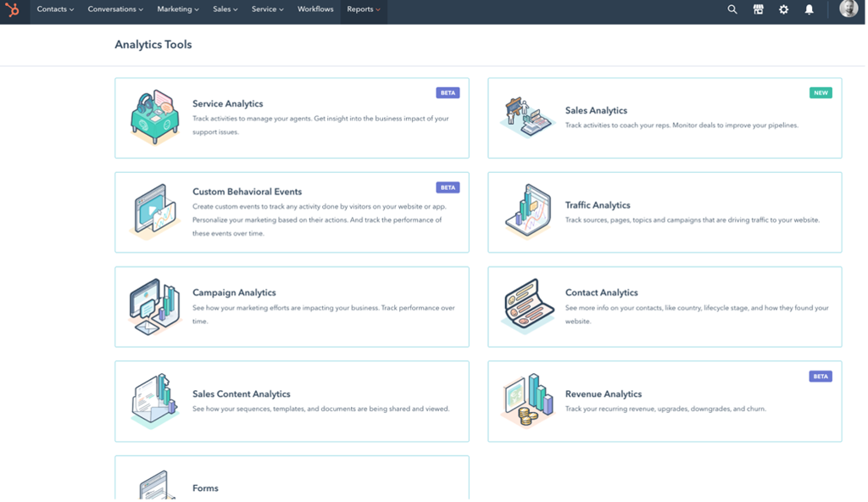
Task: Click the Service Analytics illustration icon
Action: point(155,117)
